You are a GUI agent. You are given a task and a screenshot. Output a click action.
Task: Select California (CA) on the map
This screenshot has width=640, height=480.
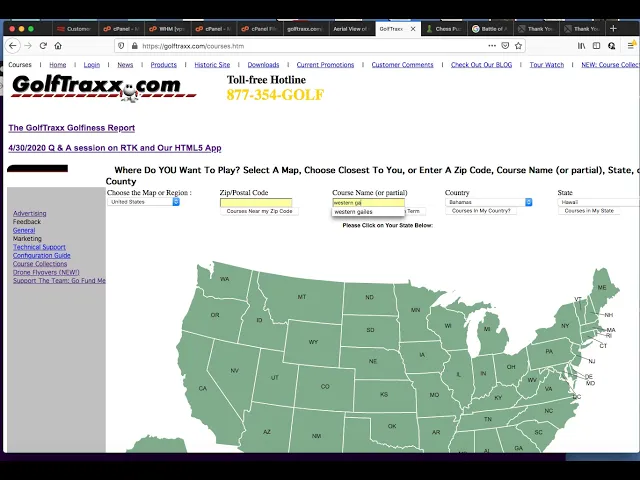tap(203, 388)
